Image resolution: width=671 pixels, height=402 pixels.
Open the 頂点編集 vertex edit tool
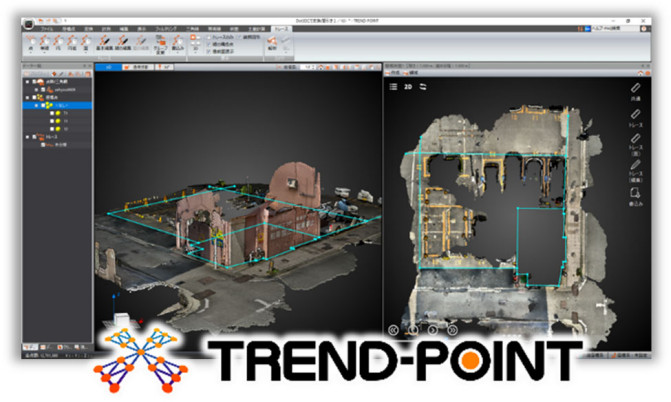click(123, 43)
